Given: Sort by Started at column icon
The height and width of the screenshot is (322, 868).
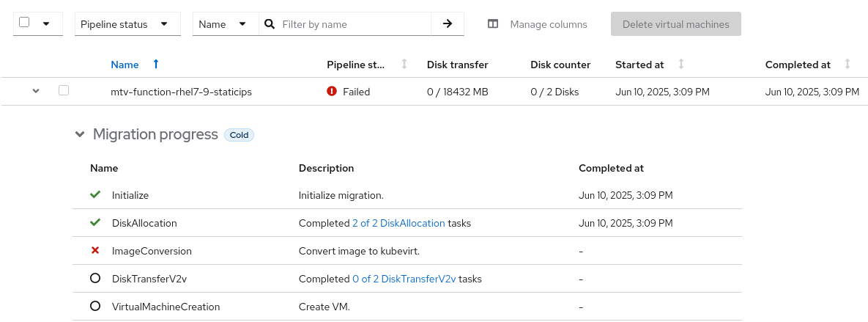Looking at the screenshot, I should (681, 65).
